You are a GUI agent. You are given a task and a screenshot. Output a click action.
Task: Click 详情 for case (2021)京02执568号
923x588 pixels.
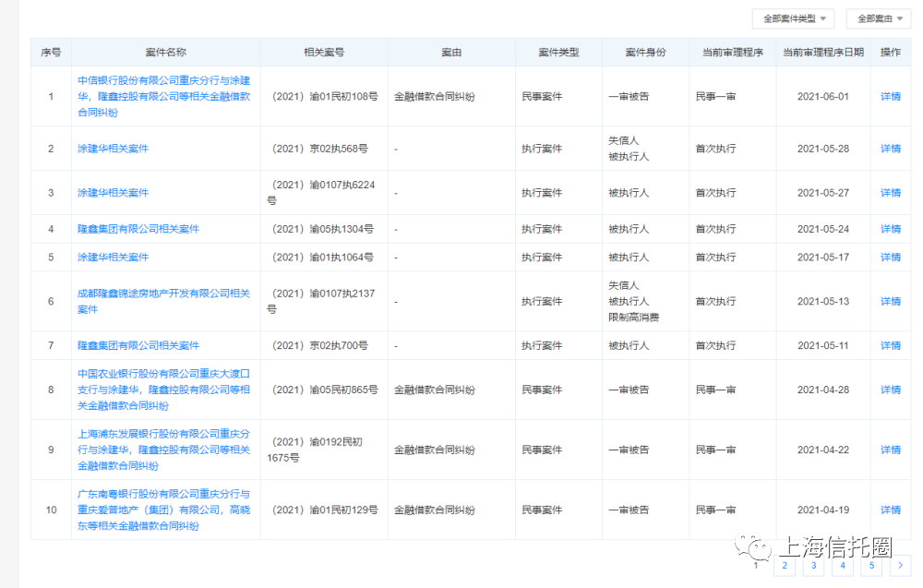click(890, 149)
